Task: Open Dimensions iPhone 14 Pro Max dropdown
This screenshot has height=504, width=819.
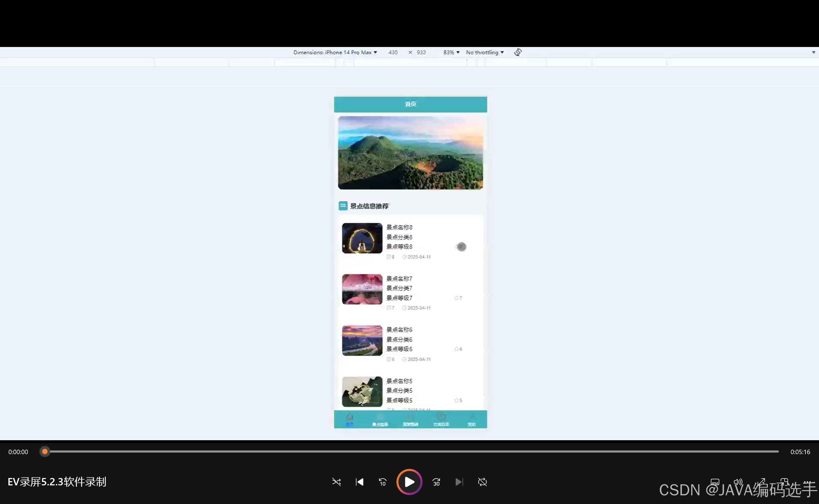Action: pos(335,52)
